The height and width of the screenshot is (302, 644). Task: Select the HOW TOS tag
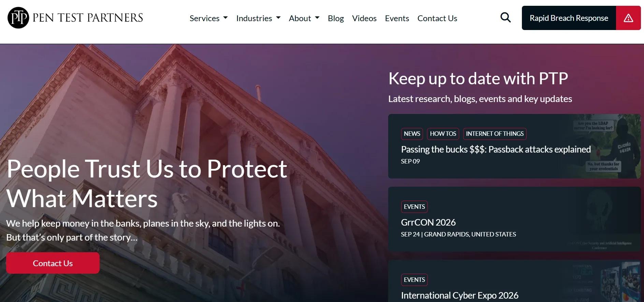tap(443, 134)
